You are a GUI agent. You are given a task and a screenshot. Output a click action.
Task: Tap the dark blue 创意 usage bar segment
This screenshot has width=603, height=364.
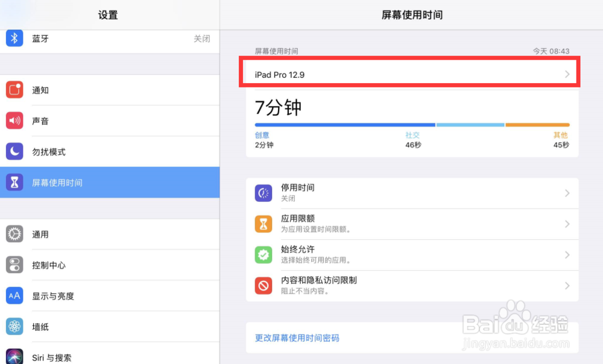pos(345,125)
